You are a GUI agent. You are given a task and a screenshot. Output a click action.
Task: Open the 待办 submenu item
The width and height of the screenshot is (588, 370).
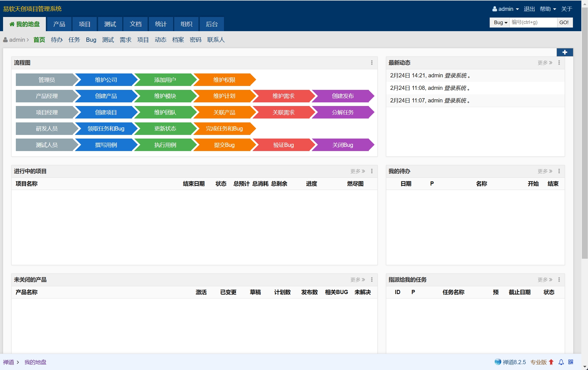[57, 40]
